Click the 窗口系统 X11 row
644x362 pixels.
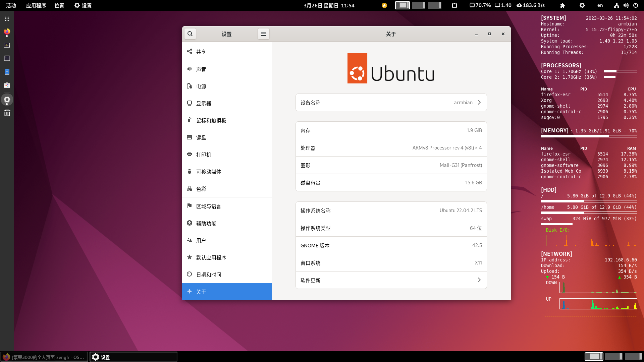[x=391, y=263]
